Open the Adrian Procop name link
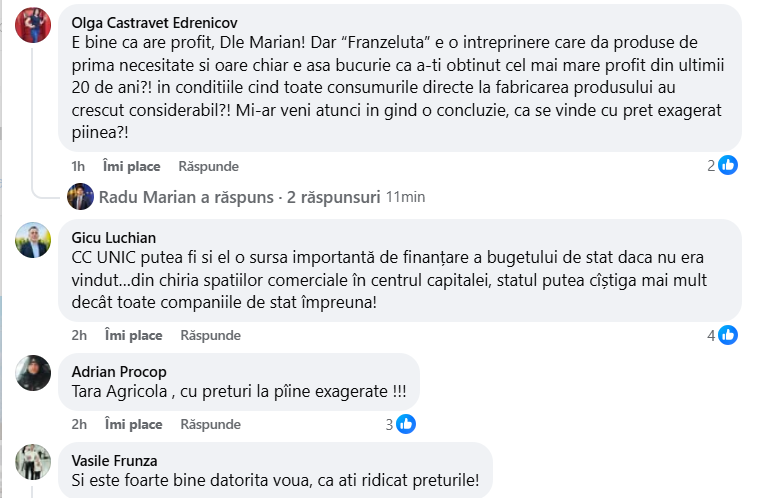 click(119, 372)
